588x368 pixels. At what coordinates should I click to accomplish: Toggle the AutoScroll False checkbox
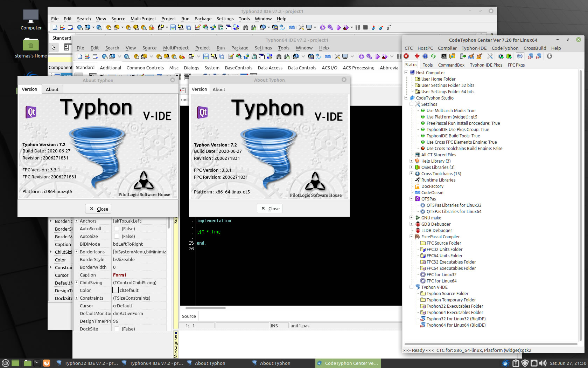click(117, 229)
